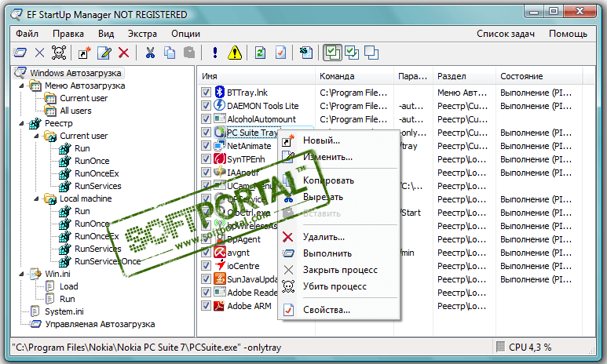This screenshot has height=364, width=607.
Task: Toggle the Adobe ARM checkbox
Action: (206, 306)
